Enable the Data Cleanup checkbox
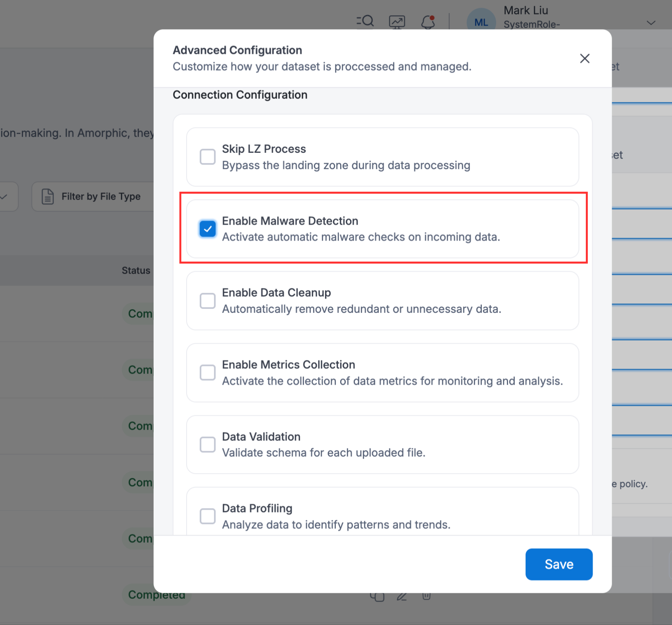Screen dimensions: 672x625 point(208,301)
